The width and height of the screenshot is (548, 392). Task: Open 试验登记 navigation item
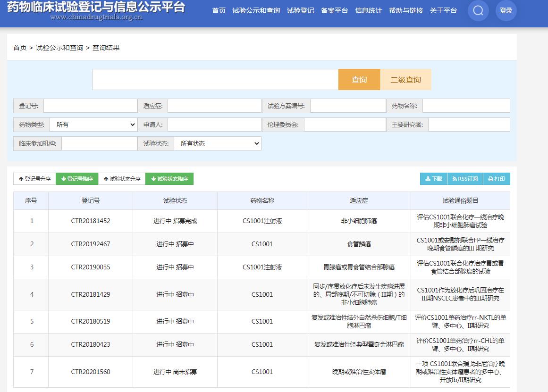tap(301, 10)
